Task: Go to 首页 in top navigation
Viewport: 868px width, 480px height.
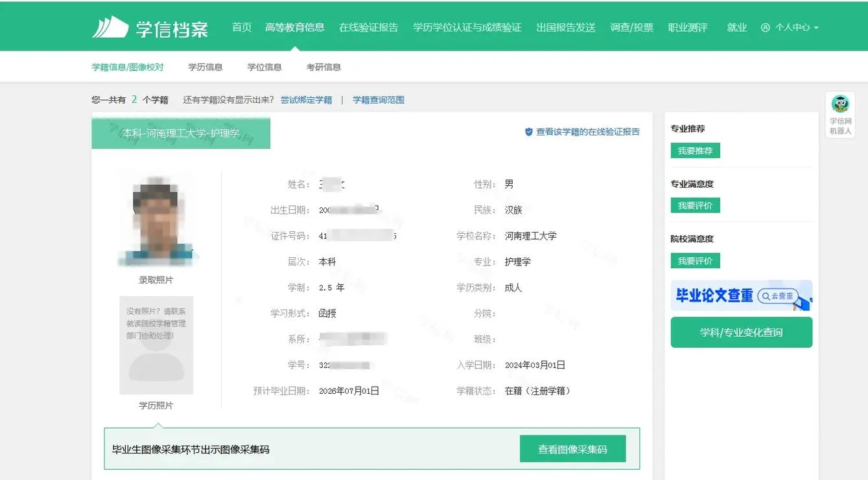Action: tap(242, 27)
